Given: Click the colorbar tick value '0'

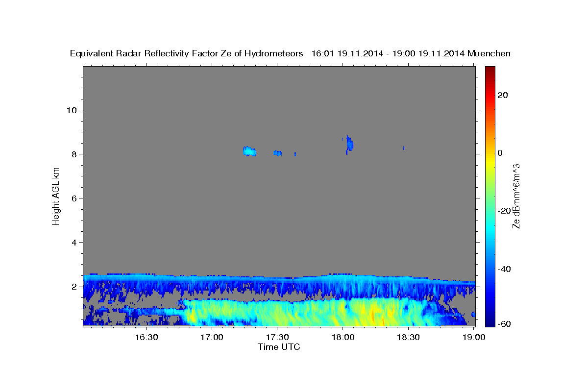Looking at the screenshot, I should point(500,153).
